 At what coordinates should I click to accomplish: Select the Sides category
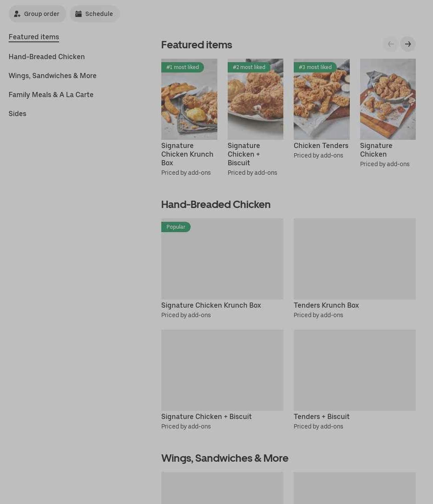17,113
